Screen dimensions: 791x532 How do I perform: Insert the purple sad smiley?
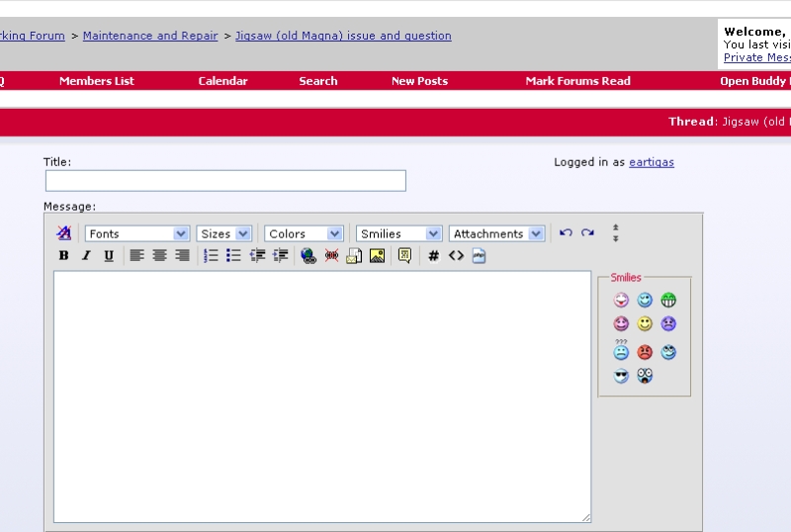668,323
